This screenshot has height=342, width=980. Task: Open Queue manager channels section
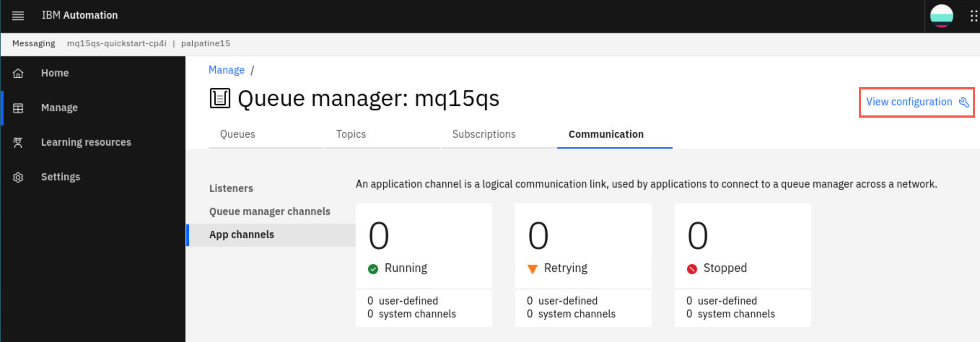(x=270, y=211)
